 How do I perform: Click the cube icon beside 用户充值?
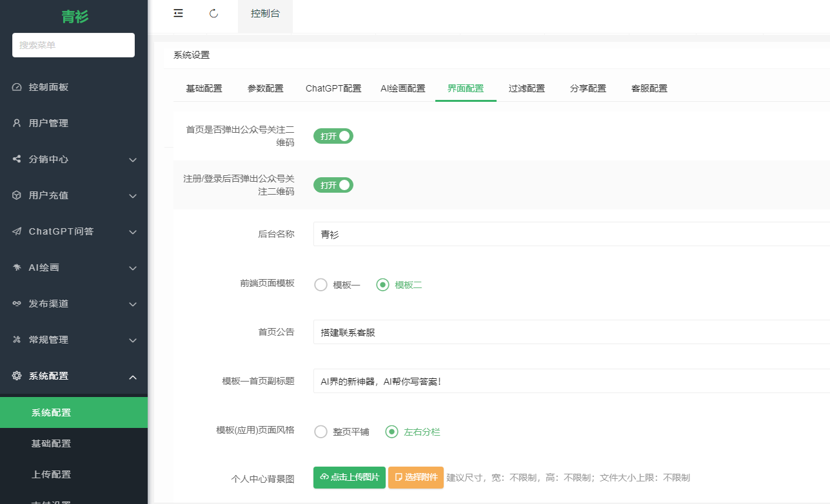coord(17,195)
